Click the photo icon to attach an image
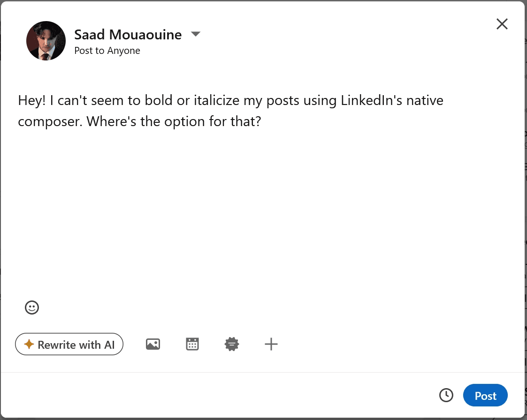Screen dimensions: 527x420 coord(153,344)
